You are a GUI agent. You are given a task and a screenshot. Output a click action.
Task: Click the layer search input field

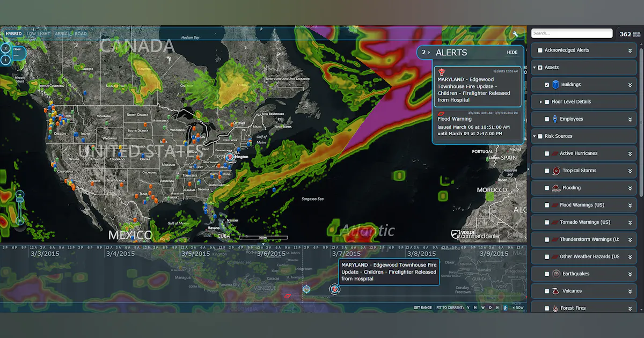(572, 33)
